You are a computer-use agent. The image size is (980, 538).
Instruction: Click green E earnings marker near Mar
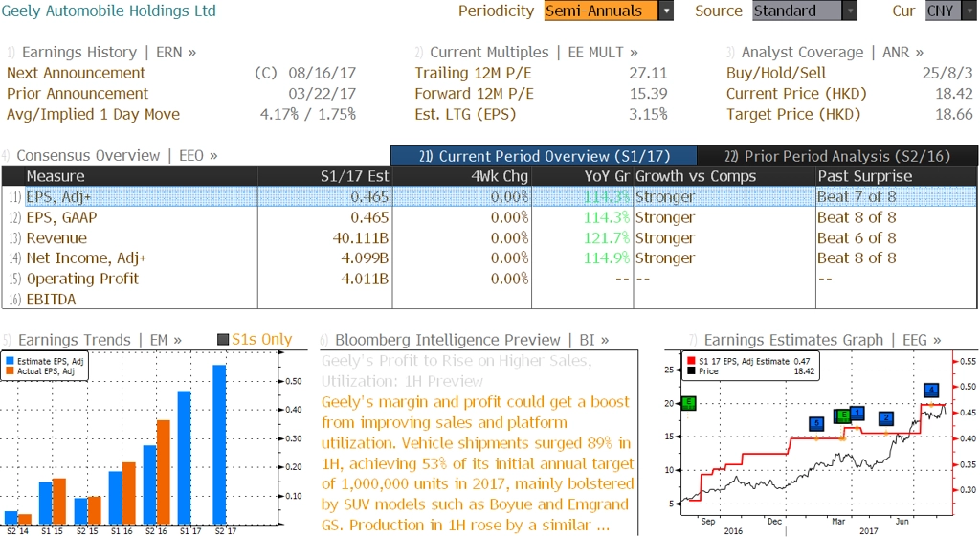coord(842,415)
